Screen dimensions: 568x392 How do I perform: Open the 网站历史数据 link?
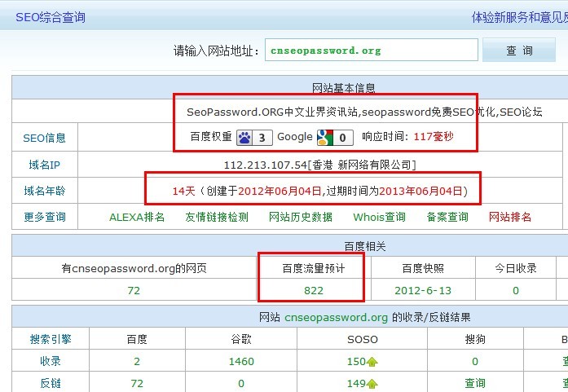[x=301, y=217]
